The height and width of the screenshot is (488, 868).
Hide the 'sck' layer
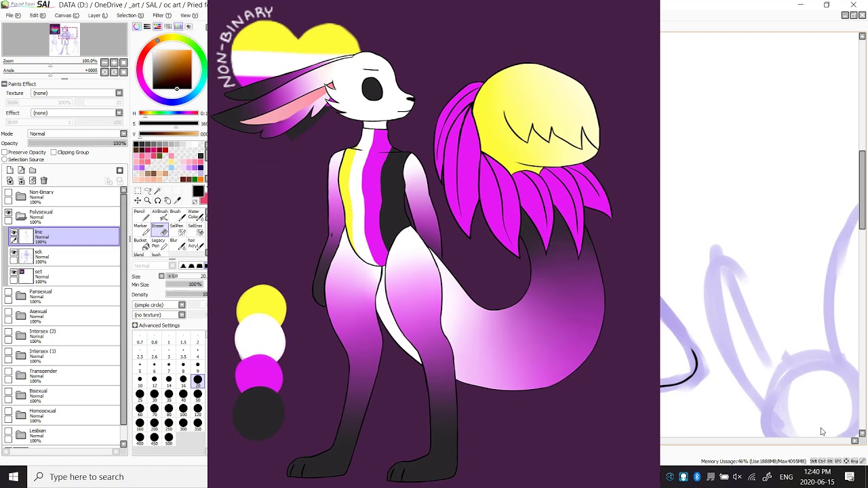(14, 252)
